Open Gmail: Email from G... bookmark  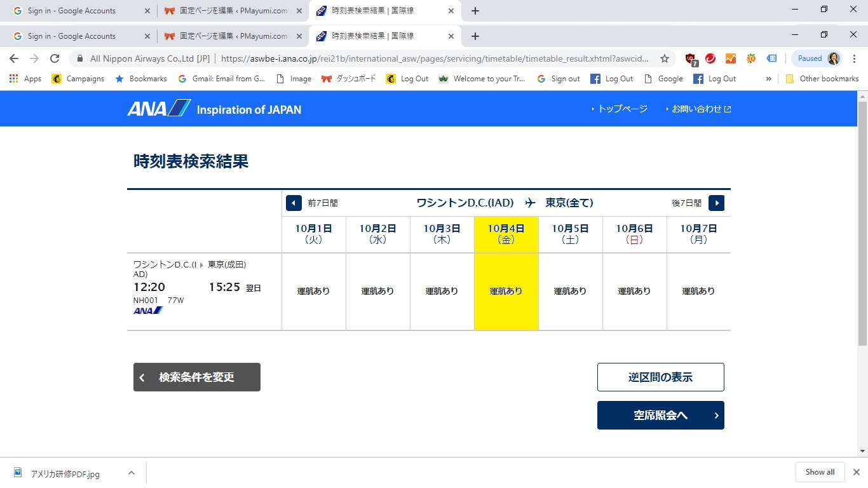220,79
